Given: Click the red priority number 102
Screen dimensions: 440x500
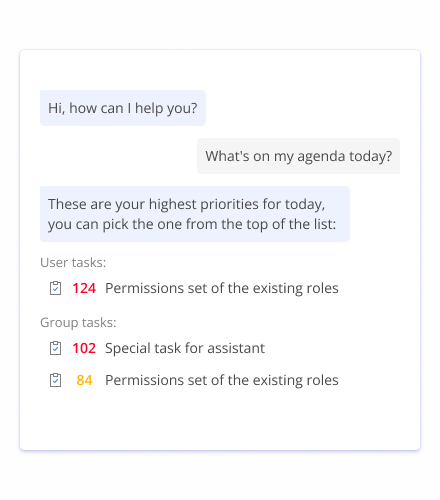Looking at the screenshot, I should point(84,348).
